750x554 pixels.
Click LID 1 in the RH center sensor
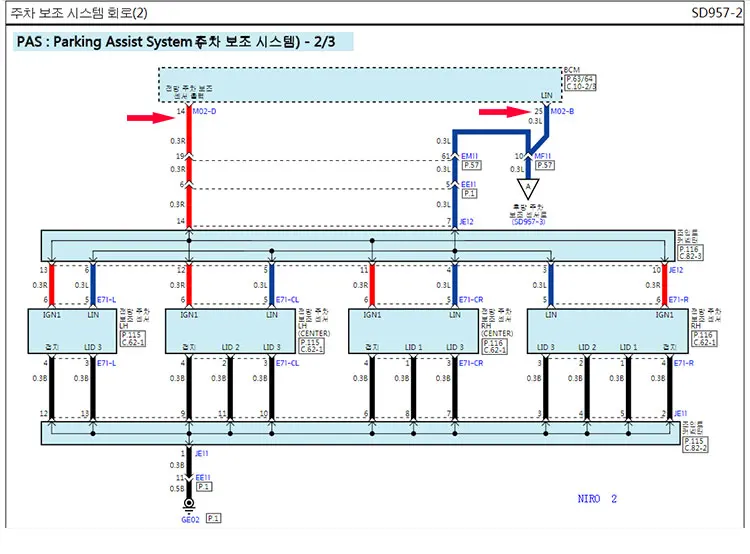pos(413,347)
